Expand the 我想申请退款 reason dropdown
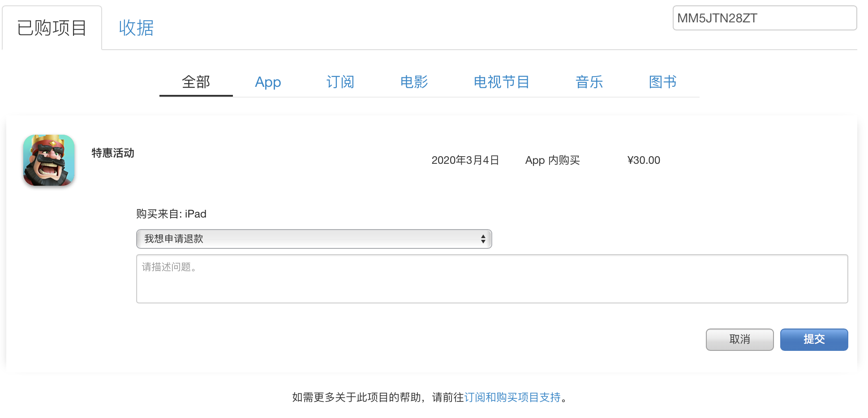 314,239
